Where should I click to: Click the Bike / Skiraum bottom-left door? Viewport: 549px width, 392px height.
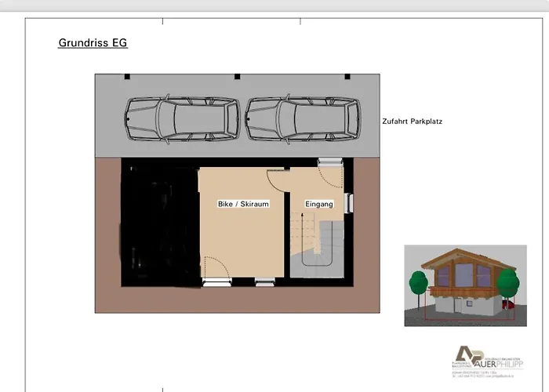pos(215,270)
